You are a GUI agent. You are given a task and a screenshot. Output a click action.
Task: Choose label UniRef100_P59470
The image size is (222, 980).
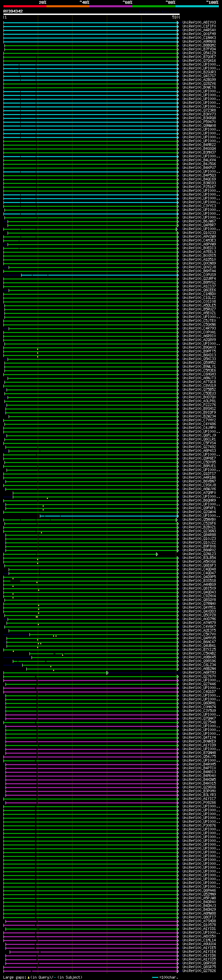point(199,122)
